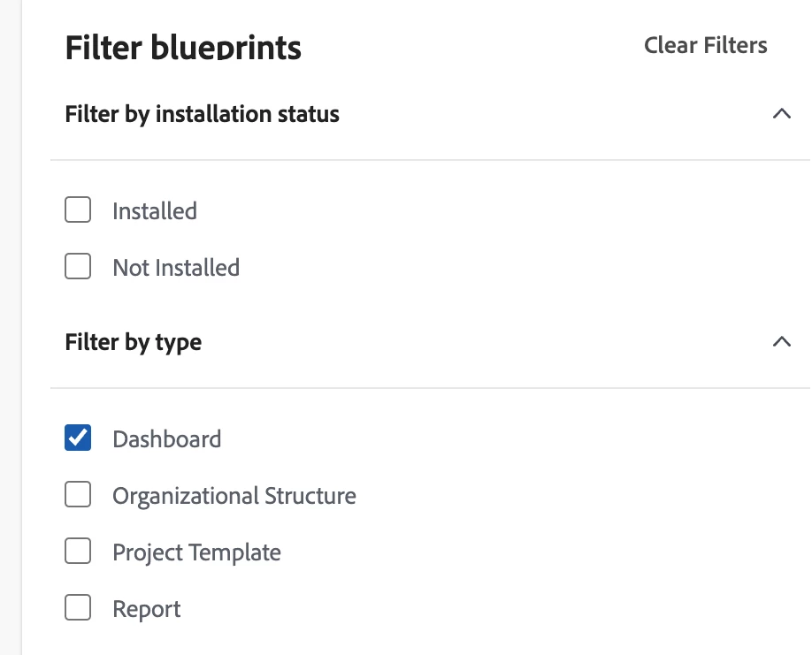812x655 pixels.
Task: Click the Not Installed label text
Action: pyautogui.click(x=175, y=268)
